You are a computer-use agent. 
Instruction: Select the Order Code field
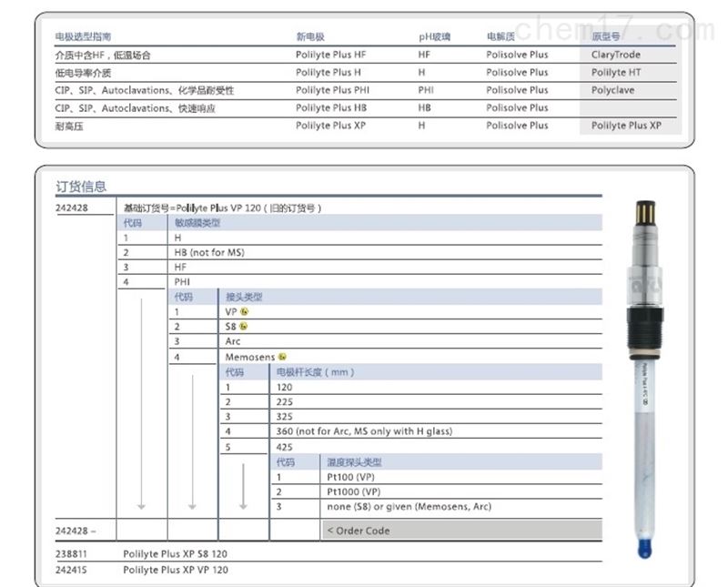(x=462, y=531)
